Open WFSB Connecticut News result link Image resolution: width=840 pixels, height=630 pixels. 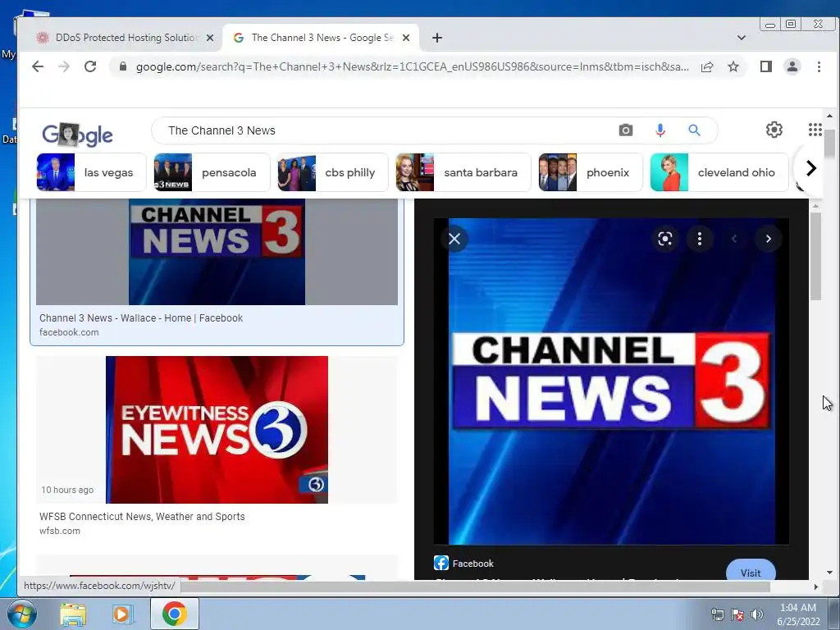142,517
